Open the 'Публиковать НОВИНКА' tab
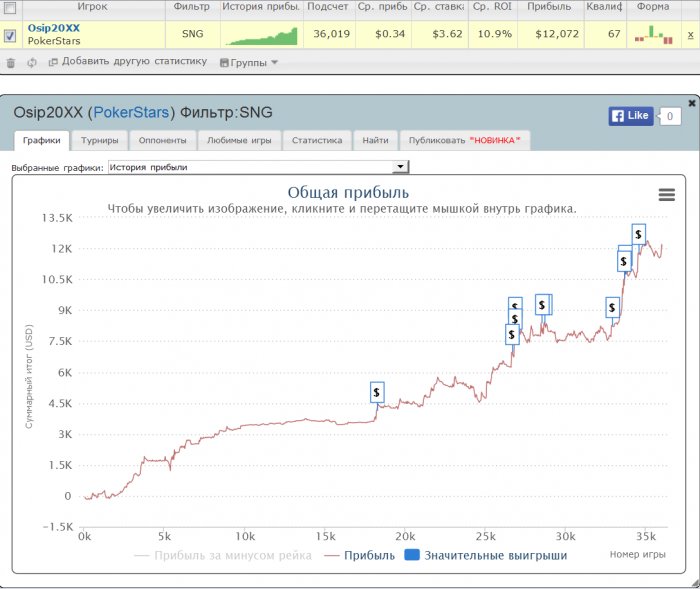The width and height of the screenshot is (700, 589). (x=465, y=140)
